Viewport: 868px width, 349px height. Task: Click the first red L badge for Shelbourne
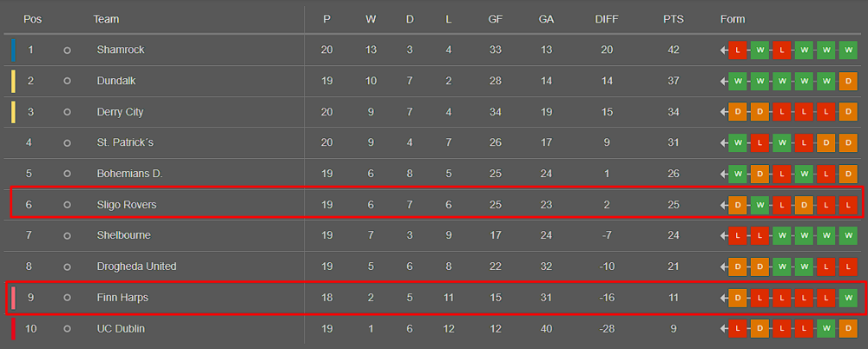click(x=737, y=236)
